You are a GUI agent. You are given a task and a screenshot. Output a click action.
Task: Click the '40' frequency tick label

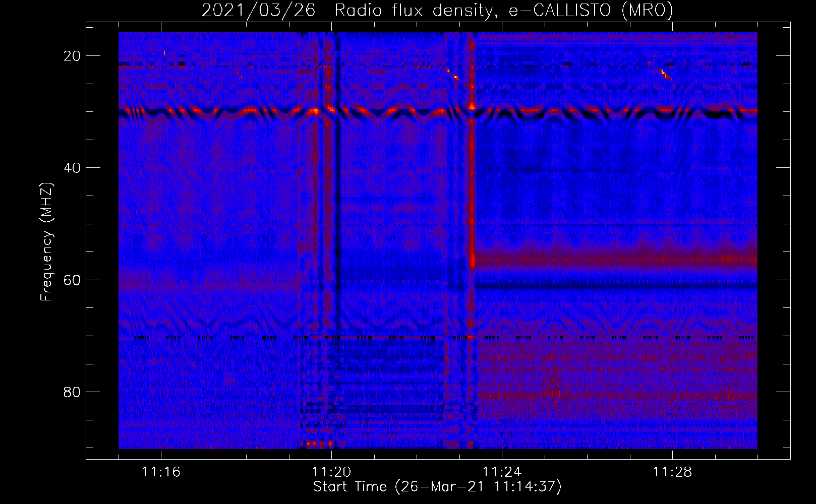click(x=72, y=168)
